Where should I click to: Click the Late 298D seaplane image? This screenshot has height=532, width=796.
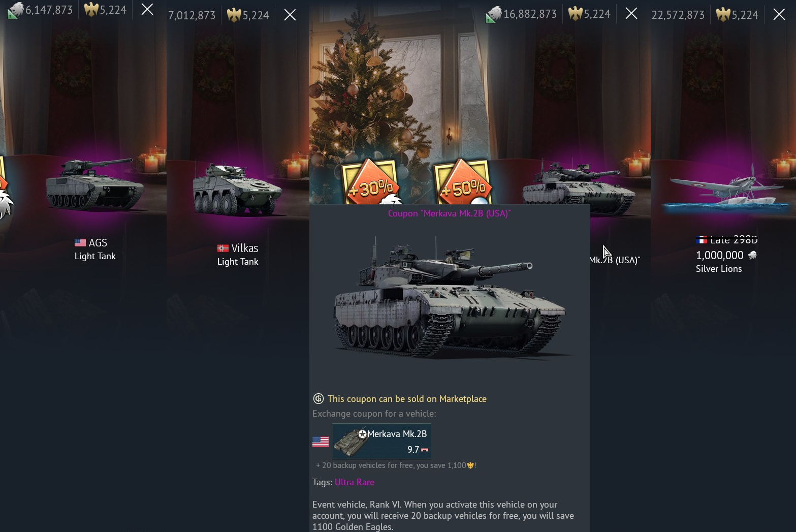click(726, 191)
